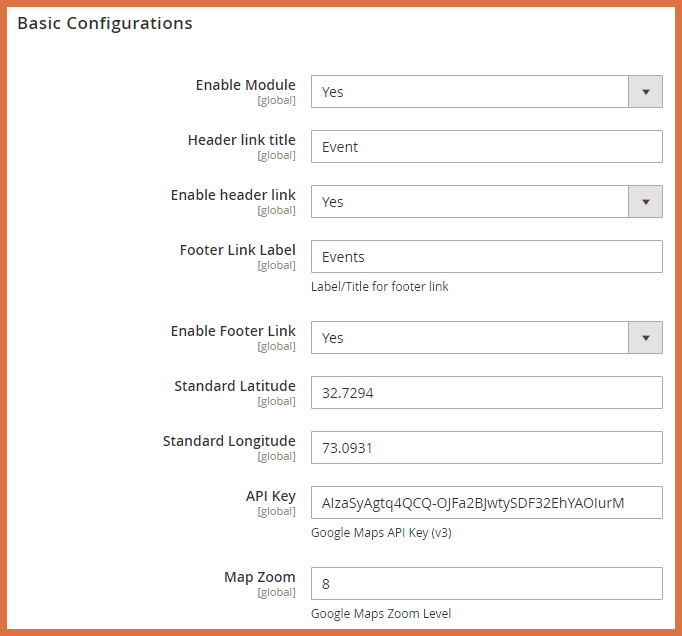Click the Standard Latitude input box
682x636 pixels.
(x=486, y=393)
